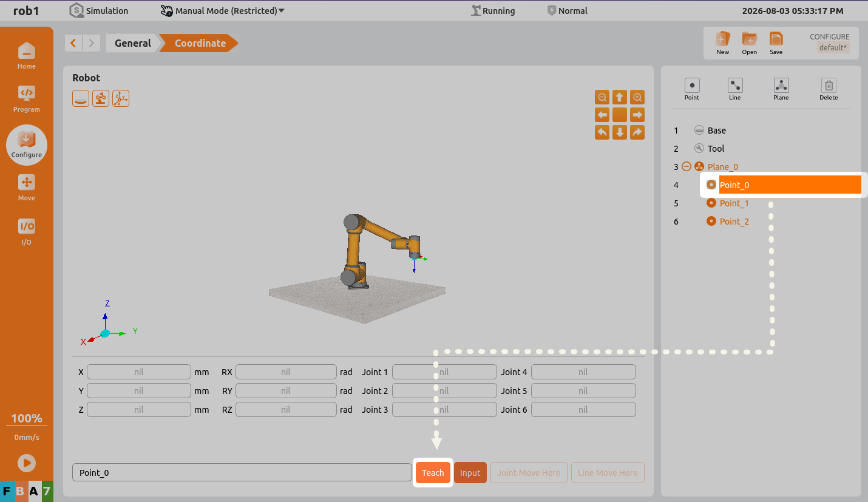
Task: Select Plane_0 in the coordinate tree
Action: [x=723, y=167]
